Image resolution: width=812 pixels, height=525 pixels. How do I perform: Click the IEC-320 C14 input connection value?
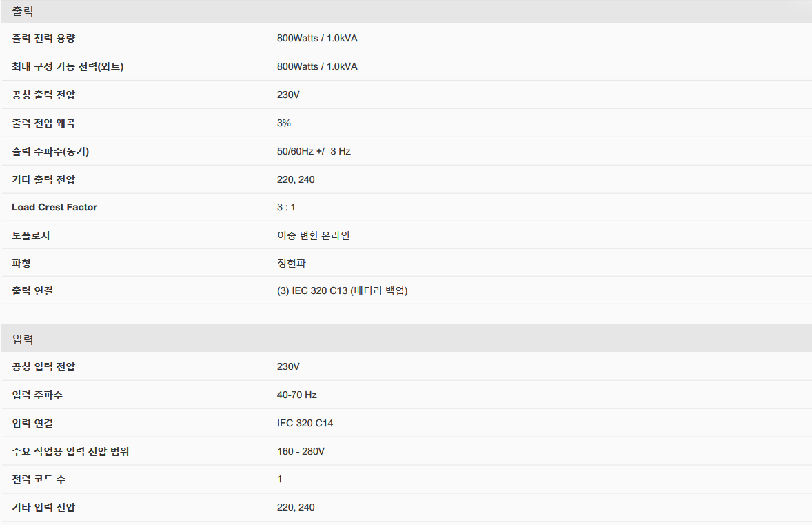tap(305, 423)
